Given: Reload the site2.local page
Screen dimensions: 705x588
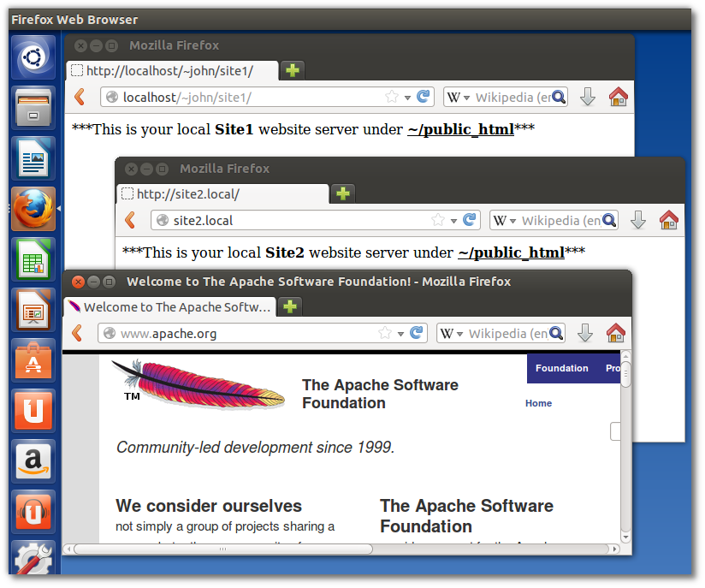Looking at the screenshot, I should click(469, 220).
